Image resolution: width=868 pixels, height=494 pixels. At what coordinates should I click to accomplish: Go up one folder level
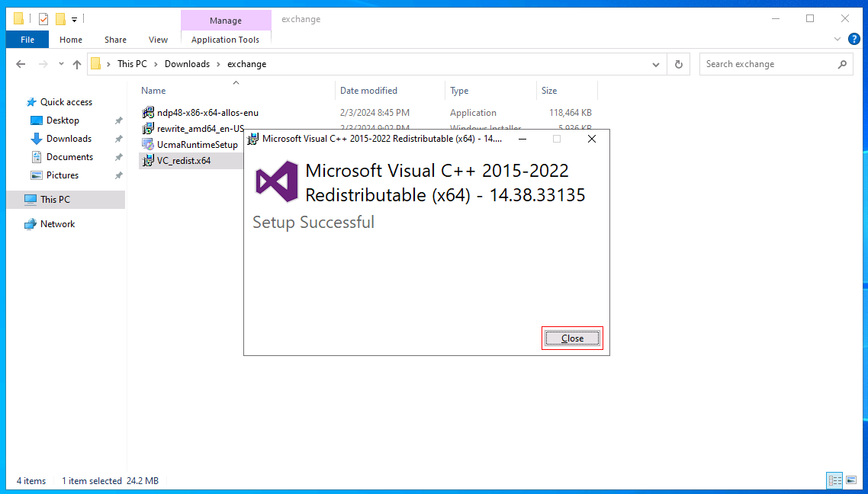[x=78, y=64]
